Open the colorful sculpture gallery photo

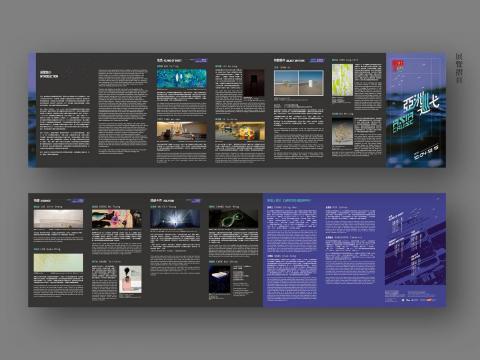(240, 131)
